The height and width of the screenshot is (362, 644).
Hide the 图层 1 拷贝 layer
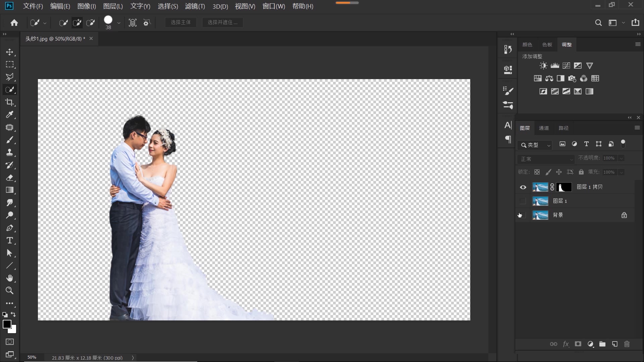523,187
